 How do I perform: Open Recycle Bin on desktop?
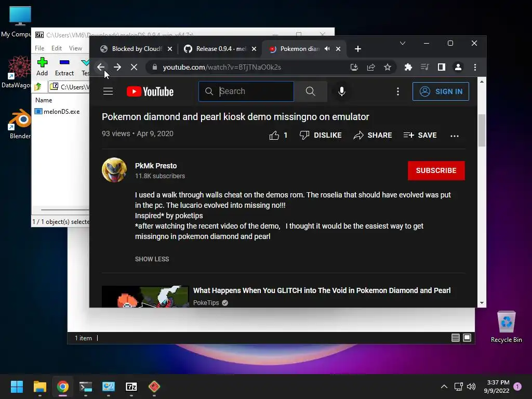click(x=506, y=326)
